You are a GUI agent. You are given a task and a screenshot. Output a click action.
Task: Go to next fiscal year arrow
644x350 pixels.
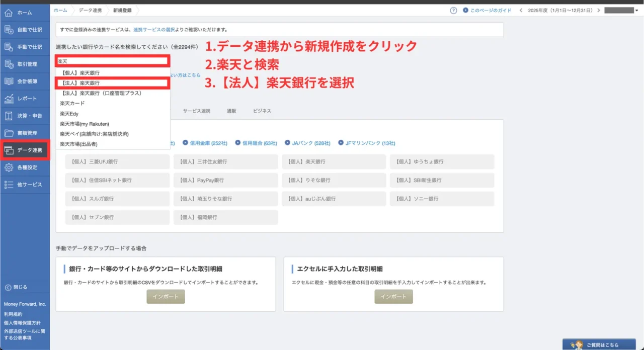(597, 10)
